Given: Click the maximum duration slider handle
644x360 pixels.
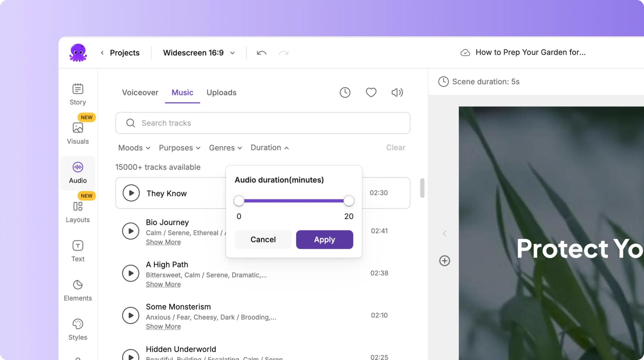Looking at the screenshot, I should [349, 201].
